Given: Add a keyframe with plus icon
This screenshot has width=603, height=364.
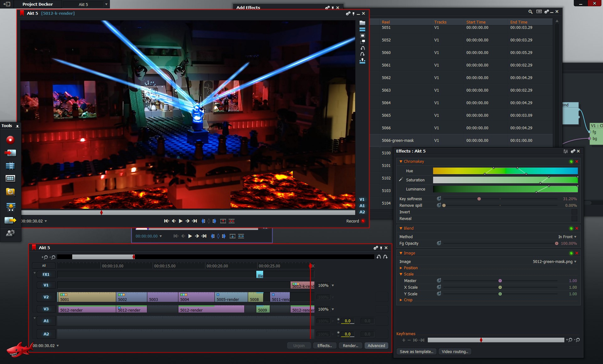Looking at the screenshot, I should (x=404, y=340).
